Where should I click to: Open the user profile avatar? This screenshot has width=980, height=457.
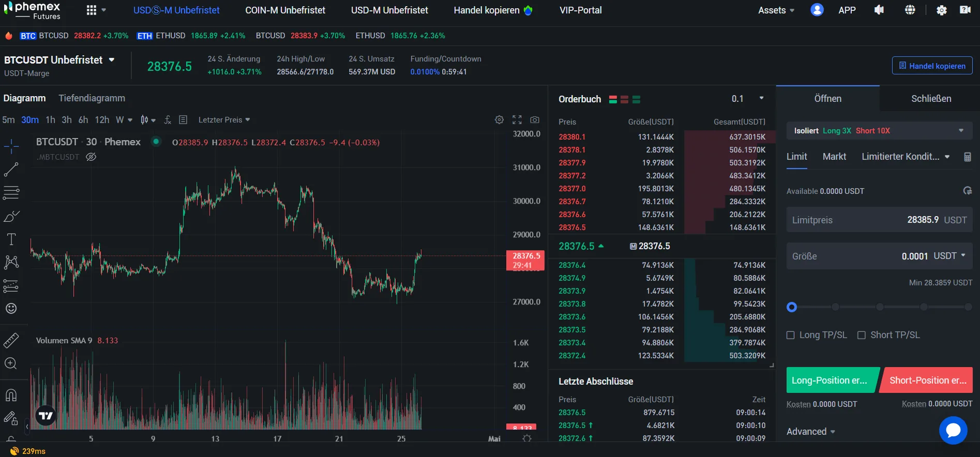click(x=817, y=10)
